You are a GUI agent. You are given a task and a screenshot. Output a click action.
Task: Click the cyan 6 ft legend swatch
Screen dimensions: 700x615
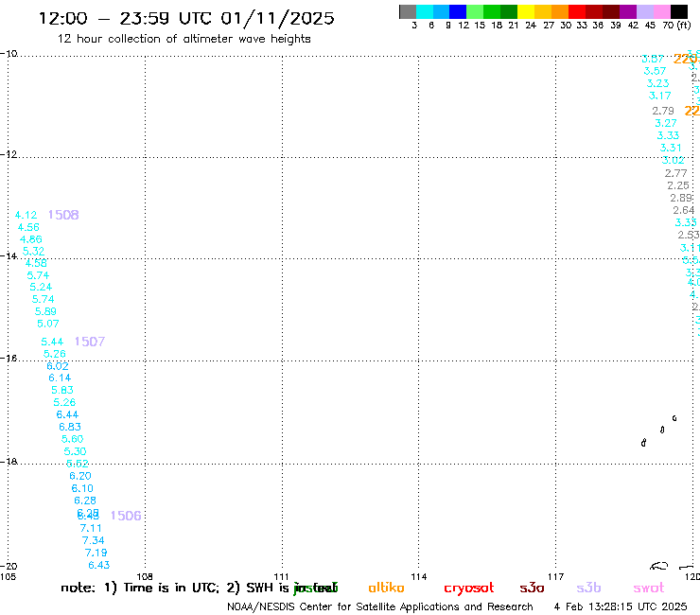pos(425,11)
